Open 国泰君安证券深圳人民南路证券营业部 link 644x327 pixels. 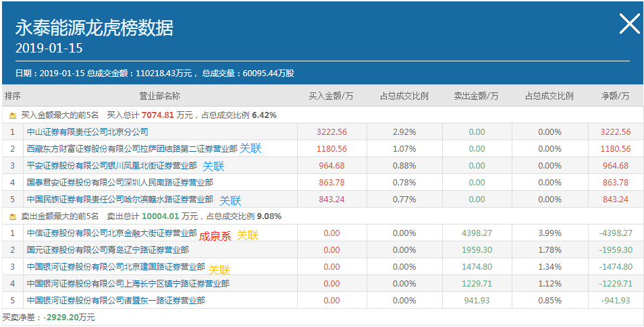120,183
